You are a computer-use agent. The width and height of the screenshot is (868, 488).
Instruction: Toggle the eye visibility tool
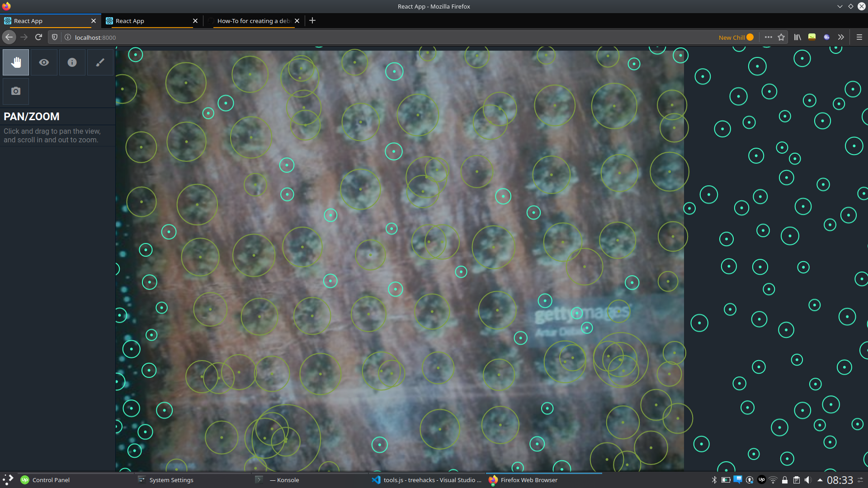(44, 62)
